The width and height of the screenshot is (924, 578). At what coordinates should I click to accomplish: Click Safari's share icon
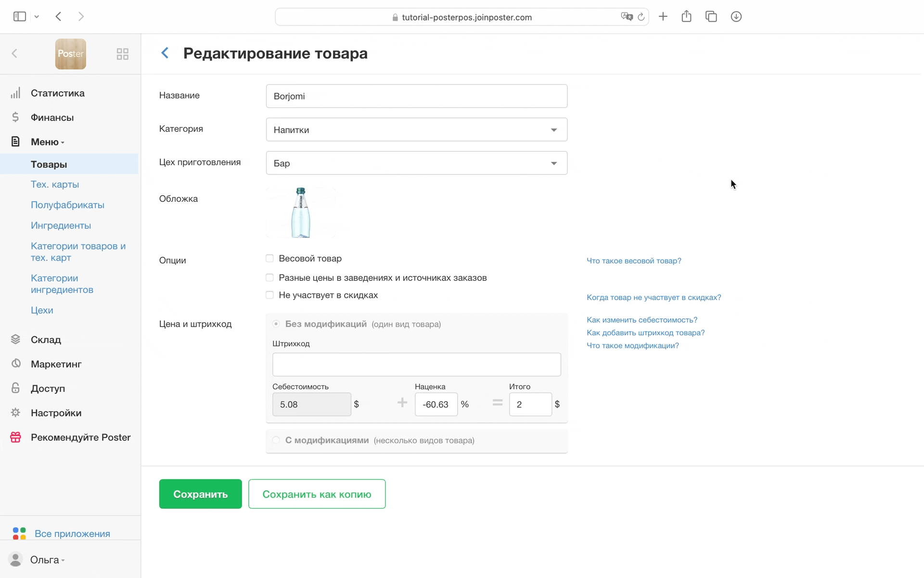pos(686,17)
